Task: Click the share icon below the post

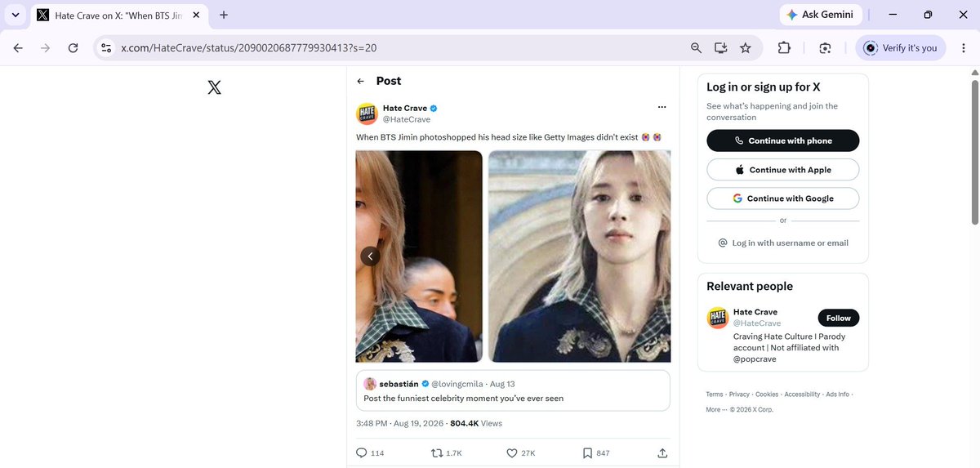Action: (x=662, y=453)
